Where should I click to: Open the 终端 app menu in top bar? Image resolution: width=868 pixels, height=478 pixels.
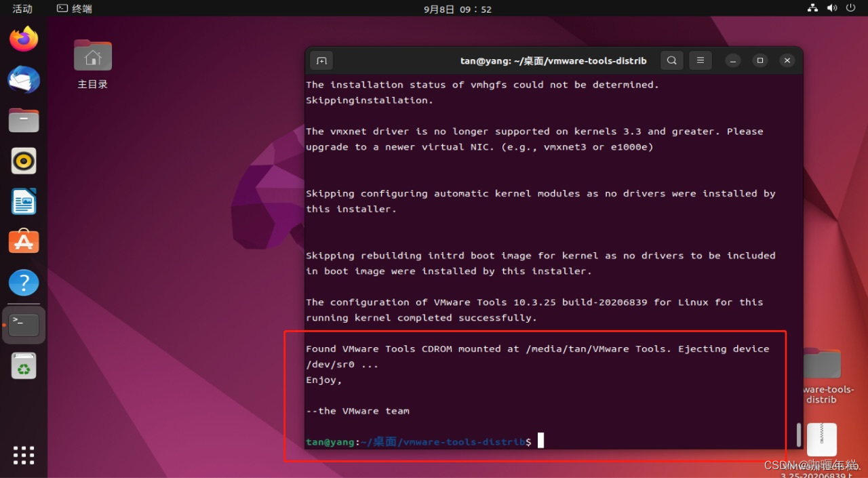click(x=75, y=9)
